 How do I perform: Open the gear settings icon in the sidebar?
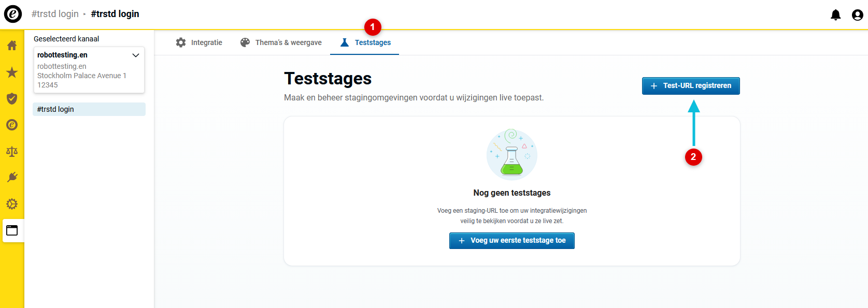pyautogui.click(x=12, y=204)
